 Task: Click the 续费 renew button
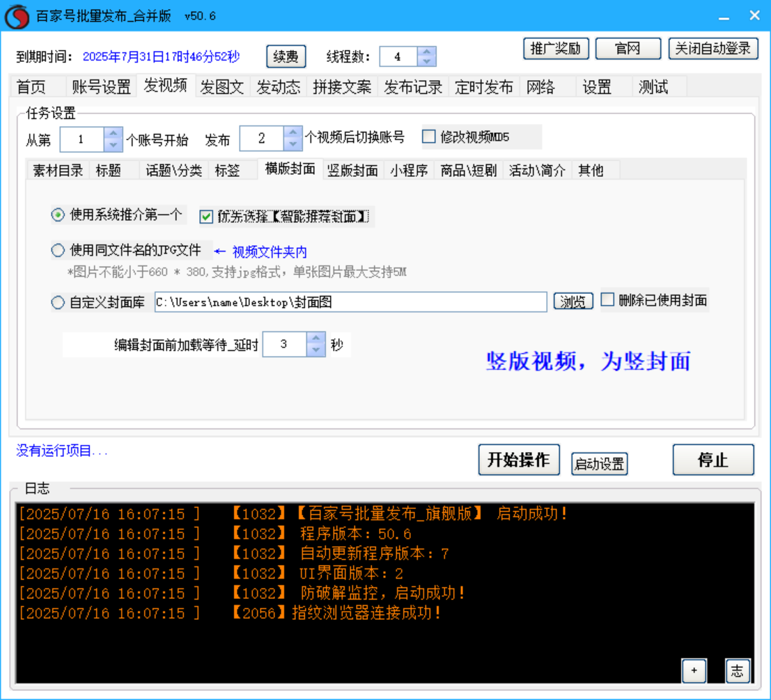click(286, 56)
